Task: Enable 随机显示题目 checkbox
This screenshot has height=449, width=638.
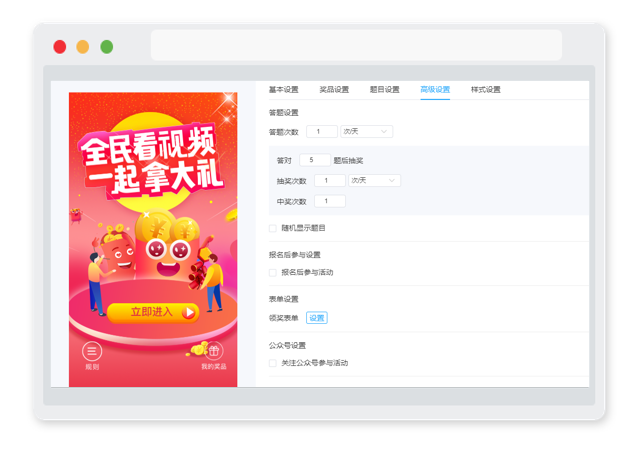Action: (273, 228)
